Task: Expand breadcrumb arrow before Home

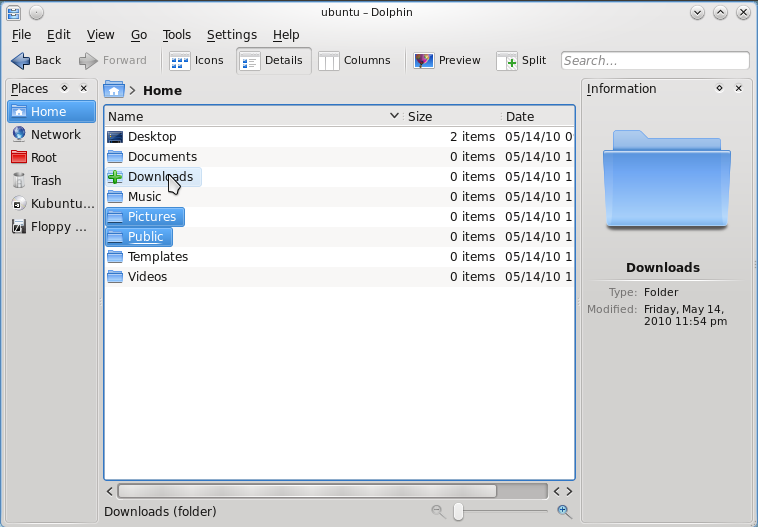Action: point(132,90)
